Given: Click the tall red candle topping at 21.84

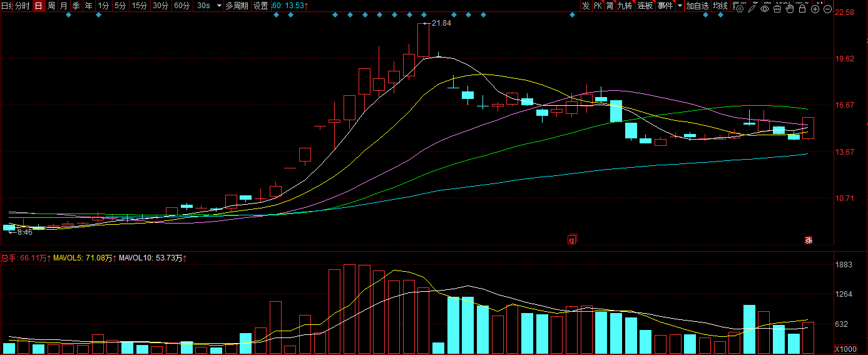Looking at the screenshot, I should (424, 40).
